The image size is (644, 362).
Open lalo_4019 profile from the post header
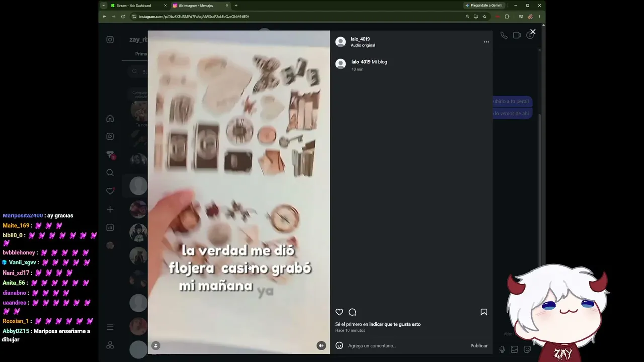[x=360, y=39]
